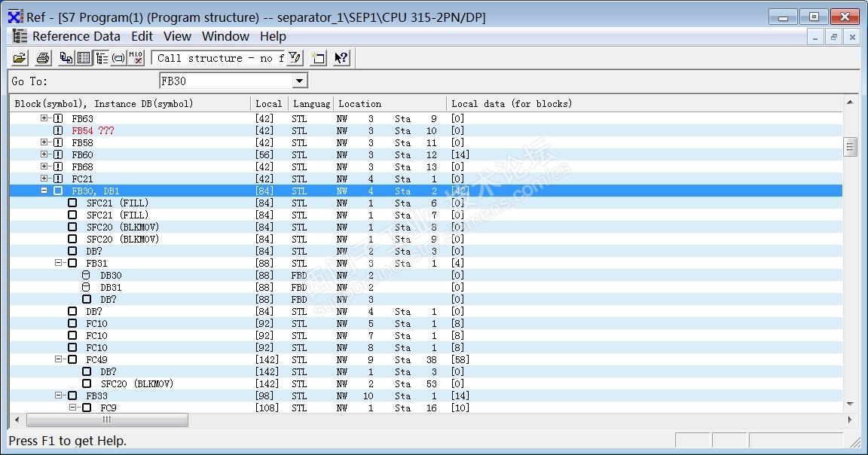
Task: Show addresses without symbols icon
Action: [x=136, y=57]
